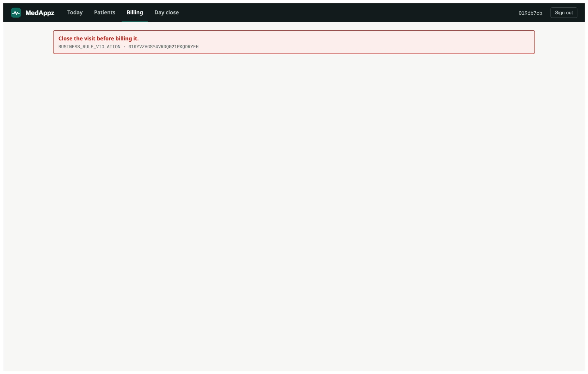The width and height of the screenshot is (588, 374).
Task: Select the Billing tab
Action: [135, 13]
